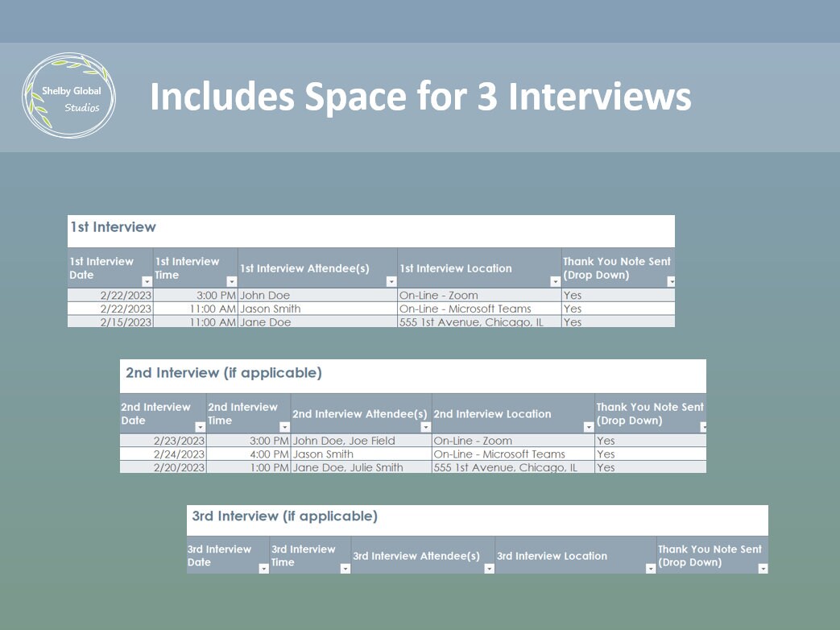Open the 1st Interview Location filter dropdown

(555, 281)
